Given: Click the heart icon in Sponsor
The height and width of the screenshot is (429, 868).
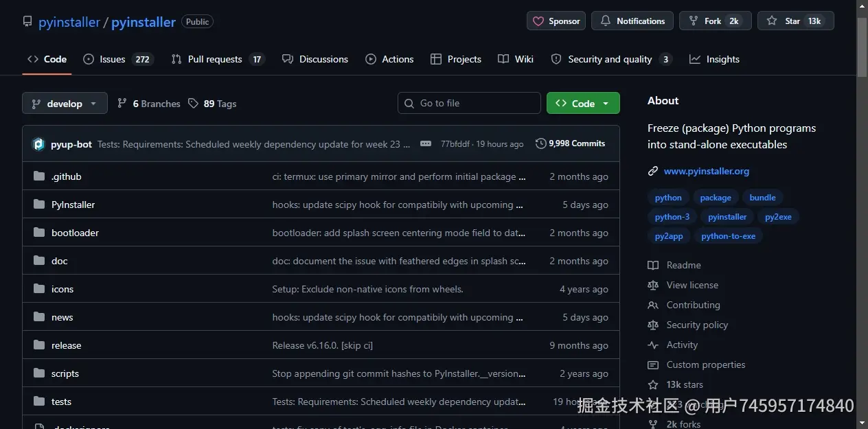Looking at the screenshot, I should coord(538,21).
